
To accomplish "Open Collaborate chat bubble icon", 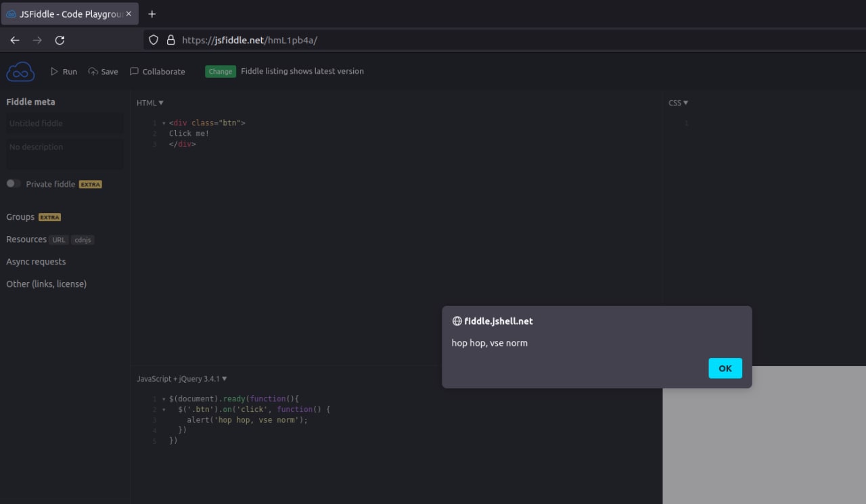I will [x=135, y=71].
